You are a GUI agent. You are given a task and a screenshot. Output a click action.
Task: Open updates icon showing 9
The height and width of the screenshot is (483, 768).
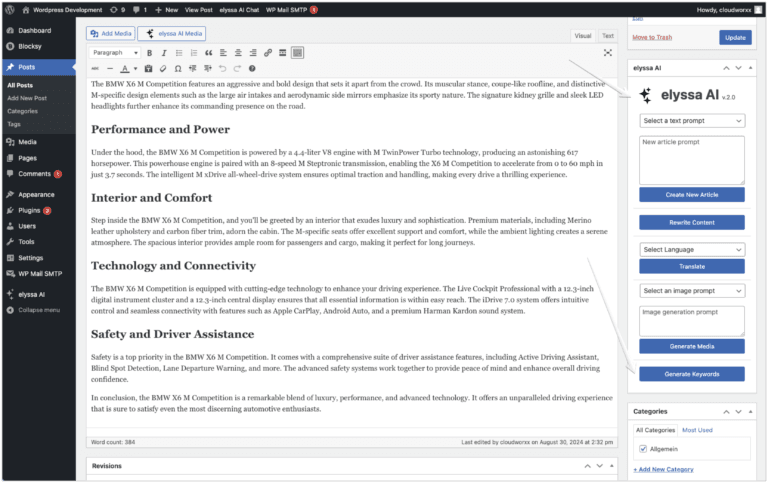pyautogui.click(x=117, y=9)
